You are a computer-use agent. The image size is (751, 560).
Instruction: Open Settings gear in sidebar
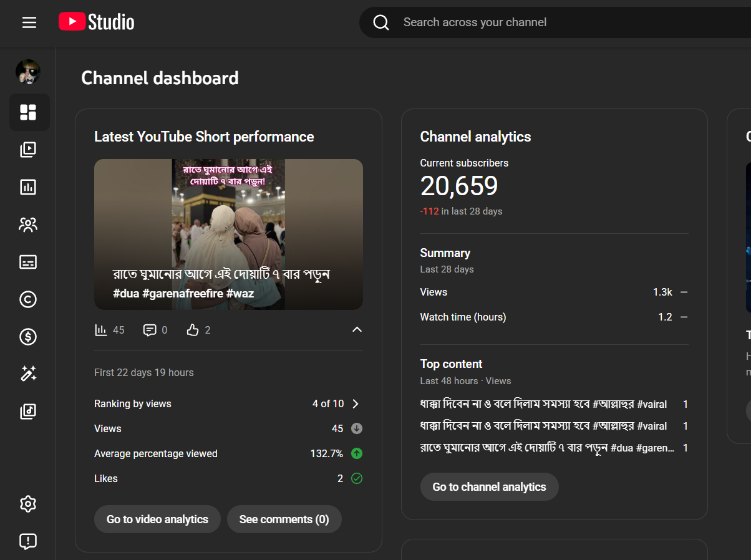point(29,504)
